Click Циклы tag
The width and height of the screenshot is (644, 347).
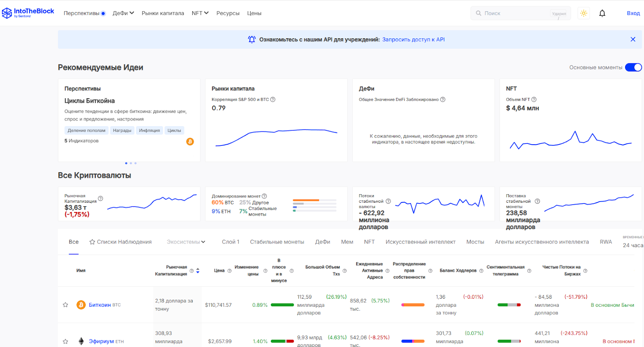(174, 130)
